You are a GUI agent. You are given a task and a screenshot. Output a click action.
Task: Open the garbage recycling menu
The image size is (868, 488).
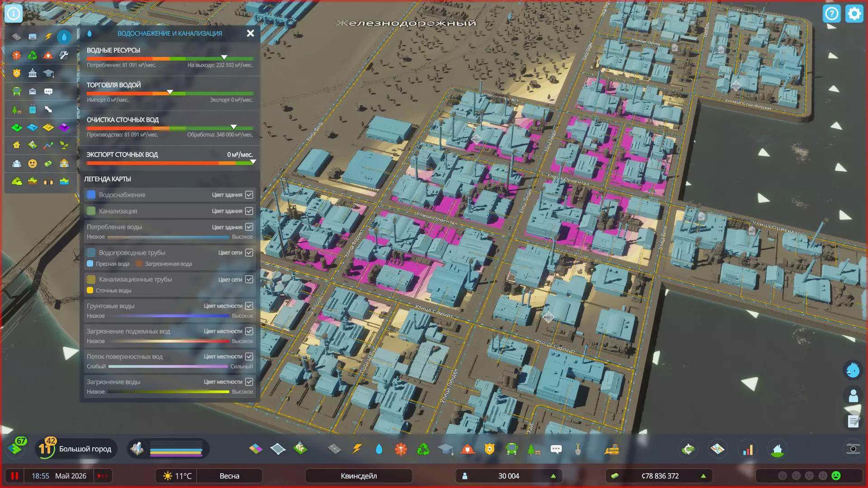(423, 449)
